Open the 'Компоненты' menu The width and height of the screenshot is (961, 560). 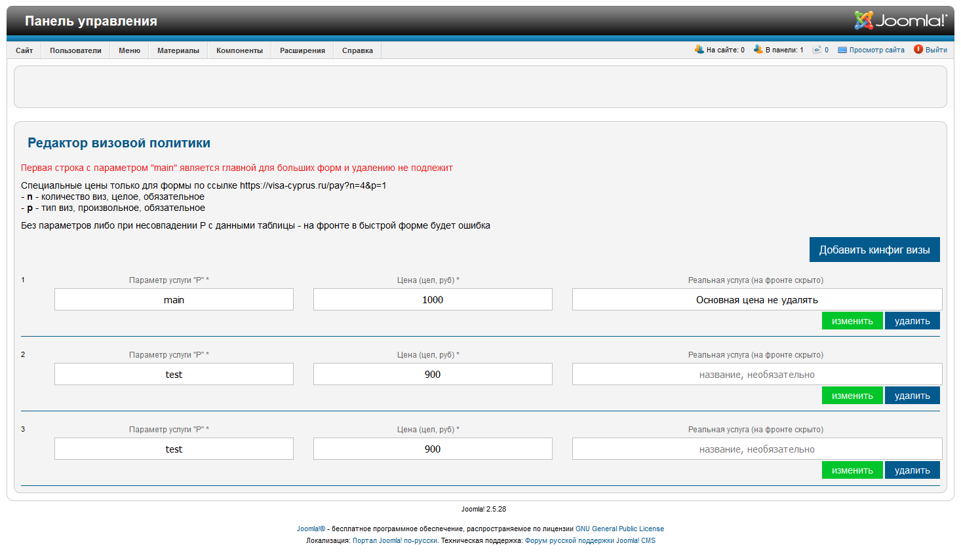coord(239,50)
